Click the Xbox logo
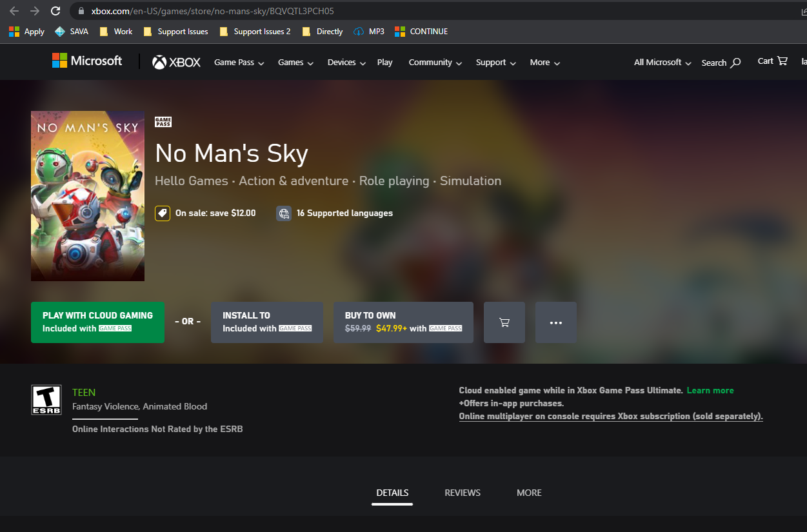This screenshot has width=807, height=532. tap(177, 63)
